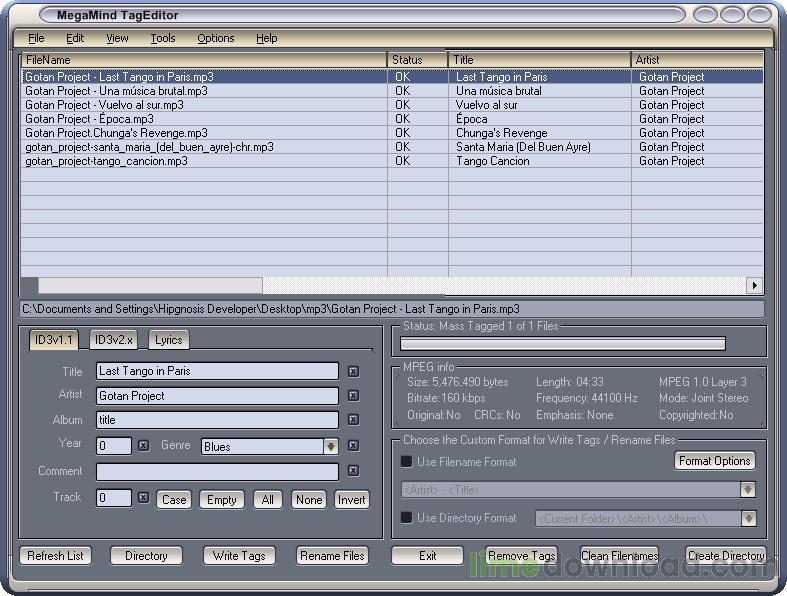This screenshot has height=596, width=787.
Task: Toggle the checkbox beside the Artist field
Action: coord(353,396)
